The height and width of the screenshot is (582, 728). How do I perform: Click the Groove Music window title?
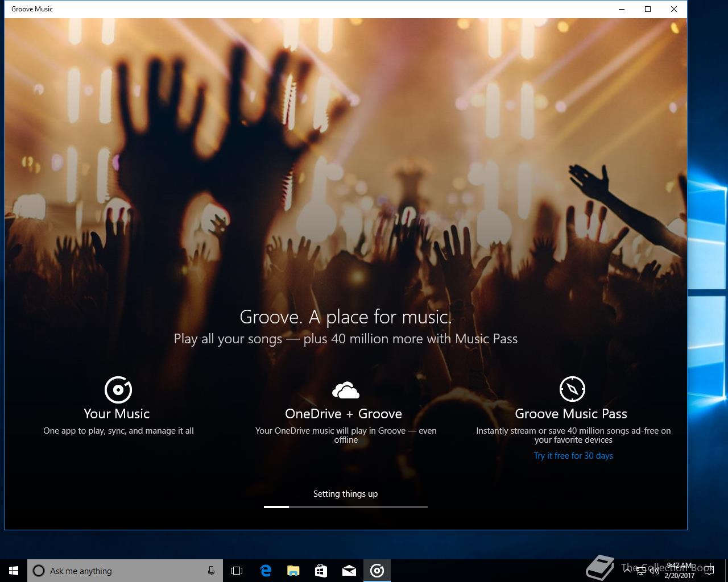pos(32,9)
